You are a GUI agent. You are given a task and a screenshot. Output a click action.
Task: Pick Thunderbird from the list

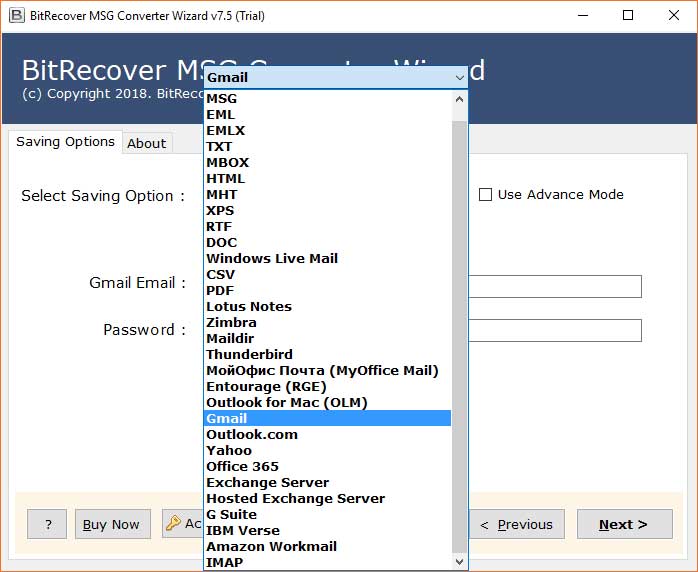[x=328, y=355]
